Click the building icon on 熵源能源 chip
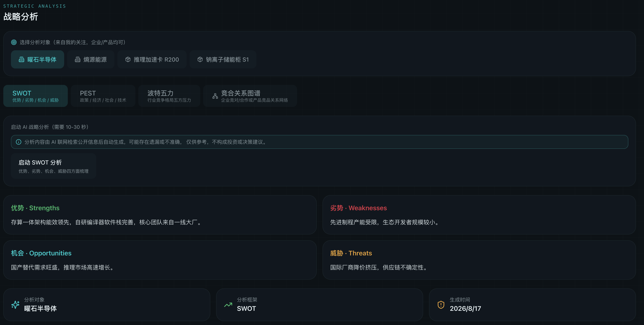 [x=77, y=60]
